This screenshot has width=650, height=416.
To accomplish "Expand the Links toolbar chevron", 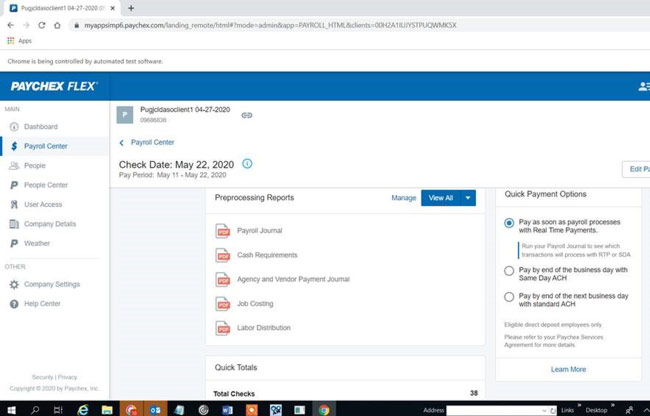I will 579,406.
